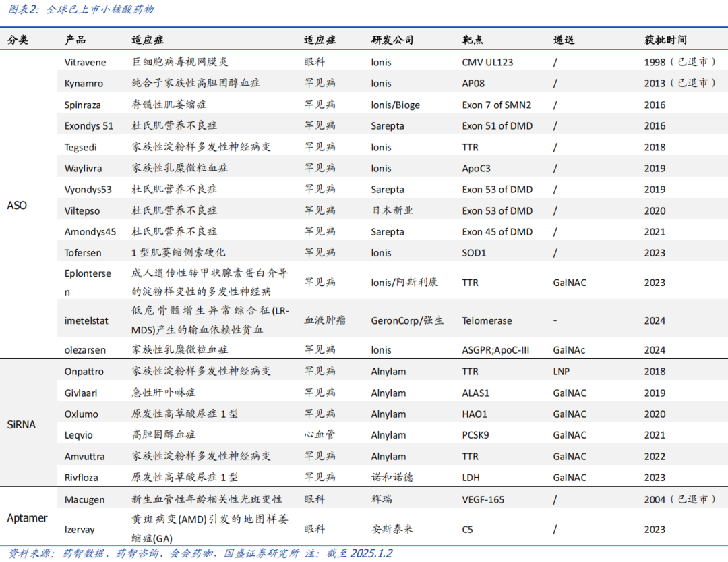This screenshot has height=562, width=728.
Task: Select target cell LDH
Action: click(471, 478)
